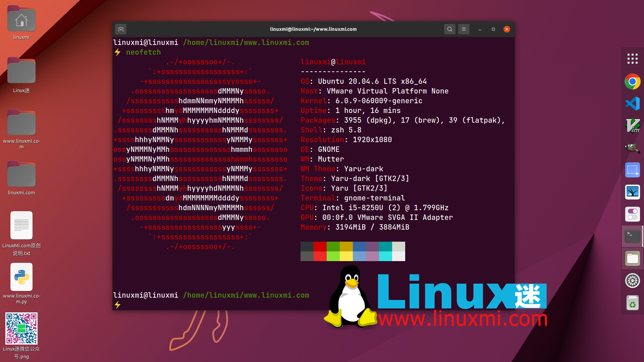Click the linuxmi@linuxmi neofetch header text
This screenshot has width=644, height=362.
click(x=333, y=62)
